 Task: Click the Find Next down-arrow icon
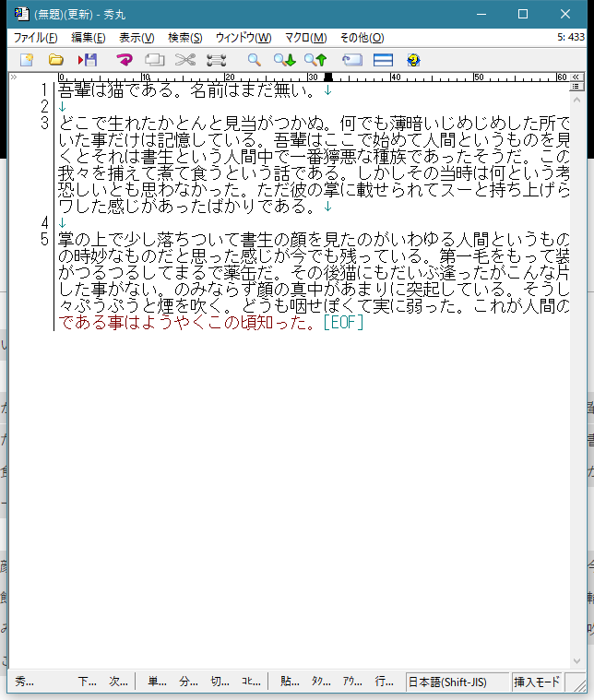point(284,60)
